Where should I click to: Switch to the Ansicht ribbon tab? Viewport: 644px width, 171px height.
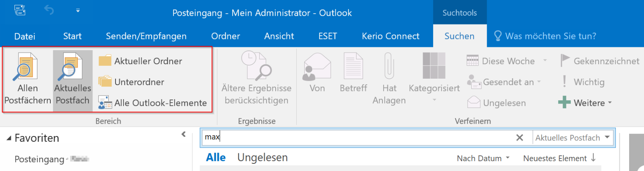pyautogui.click(x=279, y=36)
